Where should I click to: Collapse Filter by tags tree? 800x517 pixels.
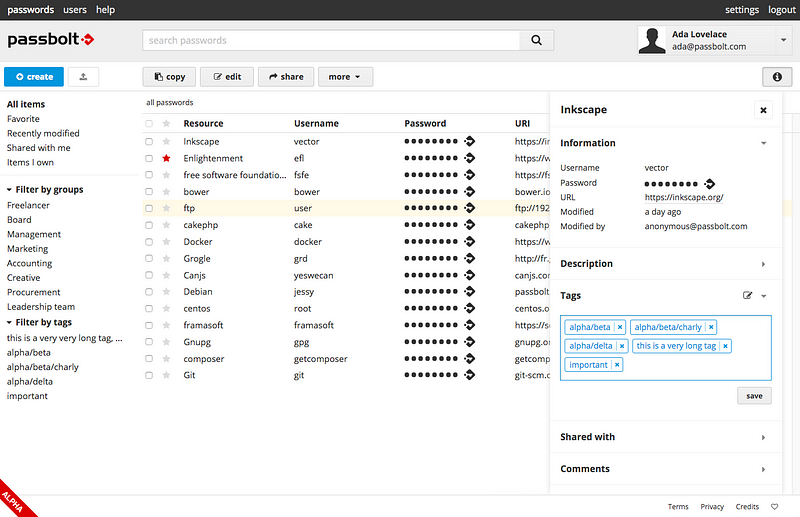9,323
